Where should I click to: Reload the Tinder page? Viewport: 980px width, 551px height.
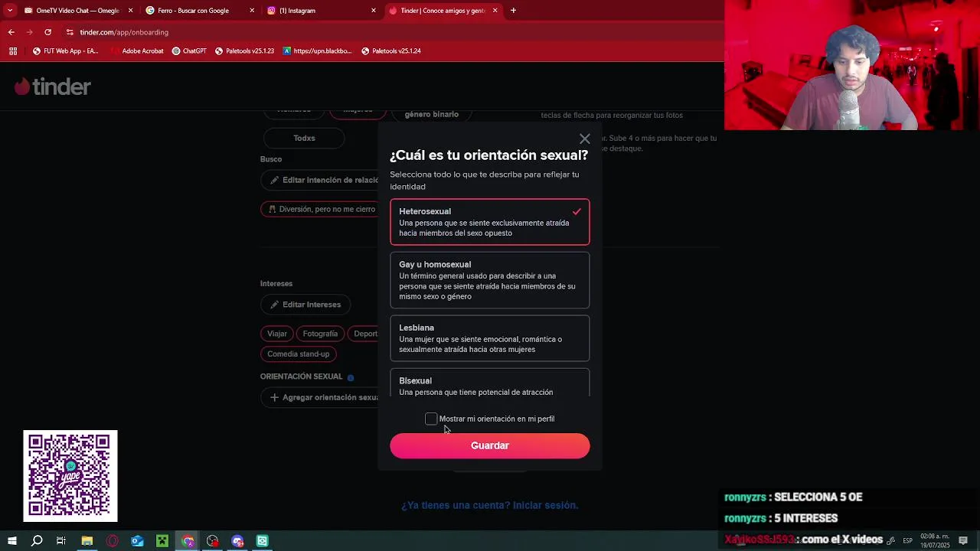pos(47,32)
